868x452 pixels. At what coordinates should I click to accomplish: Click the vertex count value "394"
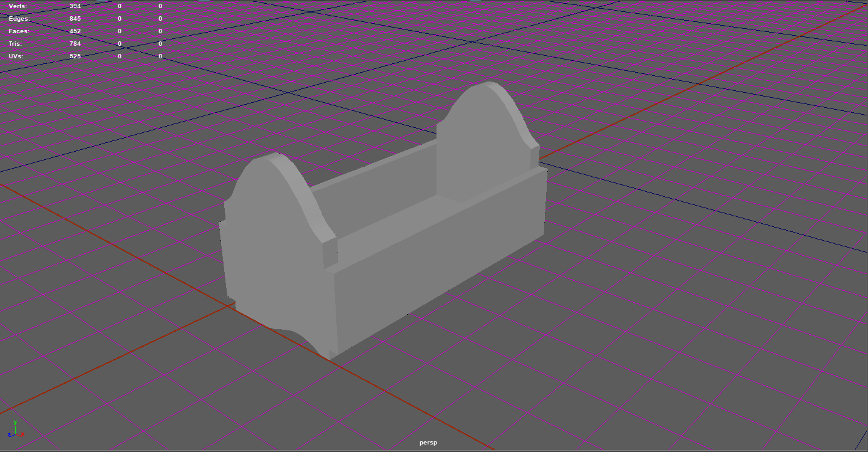[x=75, y=6]
